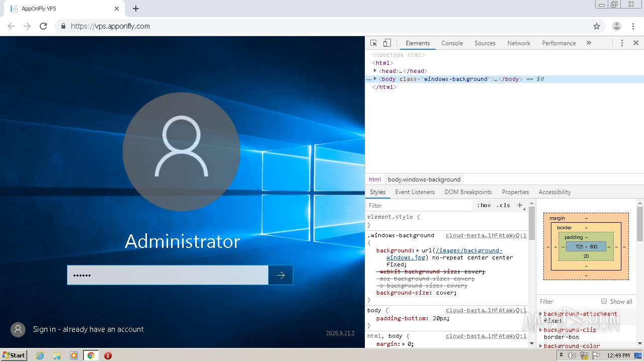Toggle the .cls class editor
The width and height of the screenshot is (644, 362).
click(503, 205)
